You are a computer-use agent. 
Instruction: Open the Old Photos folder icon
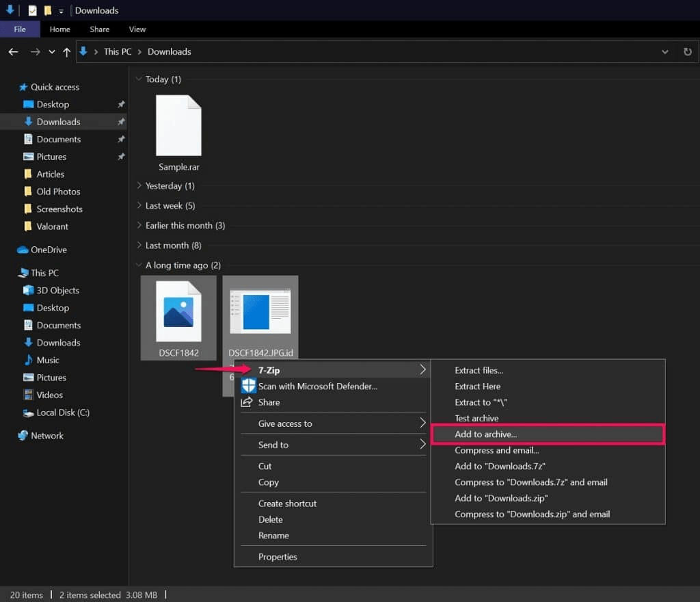point(28,191)
